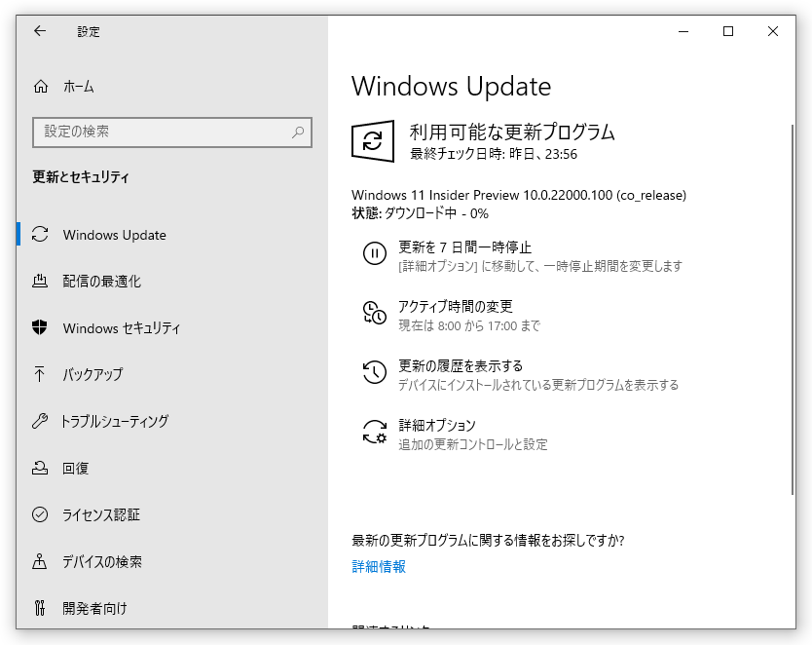The image size is (812, 645).
Task: Maximize the 設定 window
Action: point(728,31)
